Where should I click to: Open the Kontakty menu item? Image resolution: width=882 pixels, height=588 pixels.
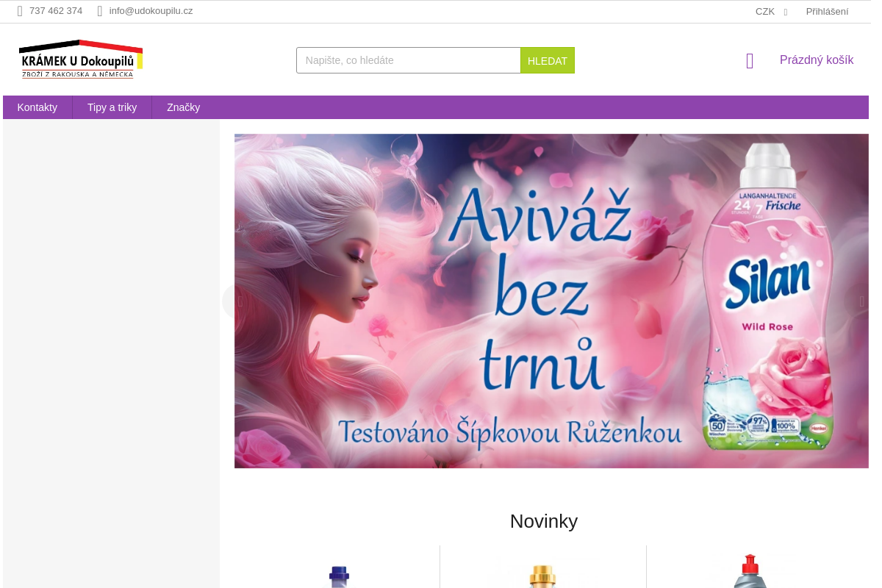pyautogui.click(x=37, y=107)
